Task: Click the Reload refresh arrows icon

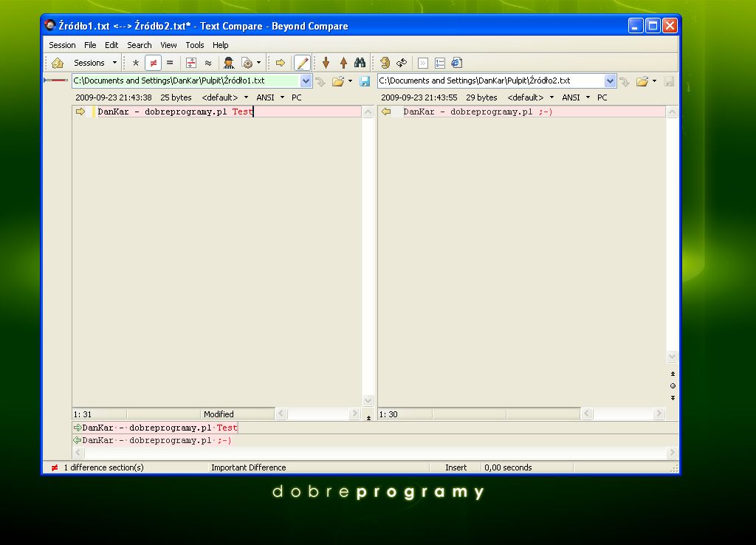Action: click(402, 63)
